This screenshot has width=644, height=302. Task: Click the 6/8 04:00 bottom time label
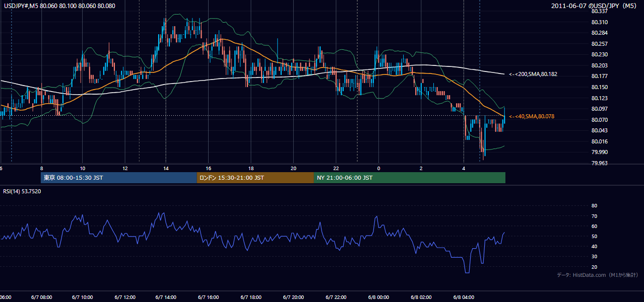pos(464,297)
